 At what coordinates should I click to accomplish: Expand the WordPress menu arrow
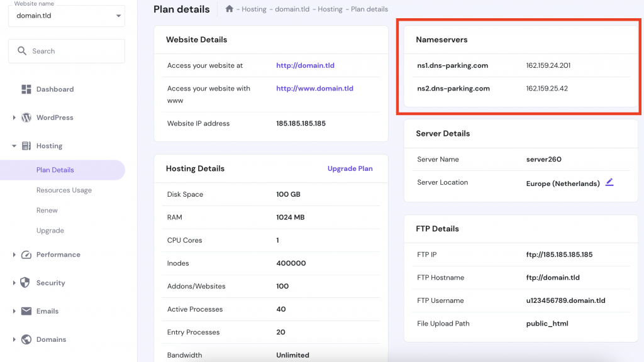click(x=14, y=118)
